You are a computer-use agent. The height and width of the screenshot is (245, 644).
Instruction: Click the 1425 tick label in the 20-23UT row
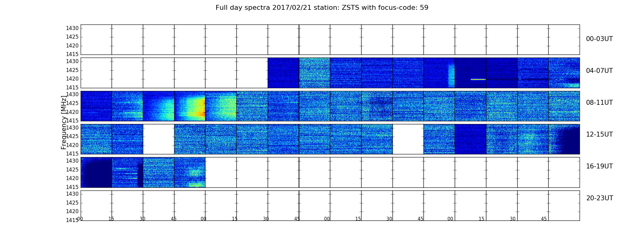point(72,203)
